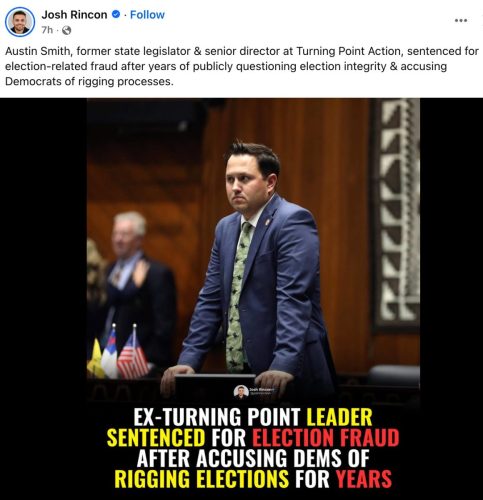Click the patterned wall tapestry in photo
This screenshot has width=483, height=500.
pos(397,213)
